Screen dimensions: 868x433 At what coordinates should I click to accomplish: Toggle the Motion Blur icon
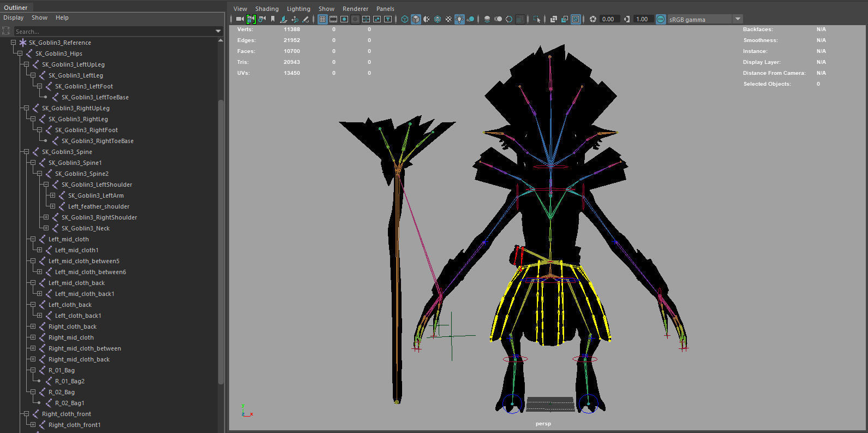coord(498,19)
